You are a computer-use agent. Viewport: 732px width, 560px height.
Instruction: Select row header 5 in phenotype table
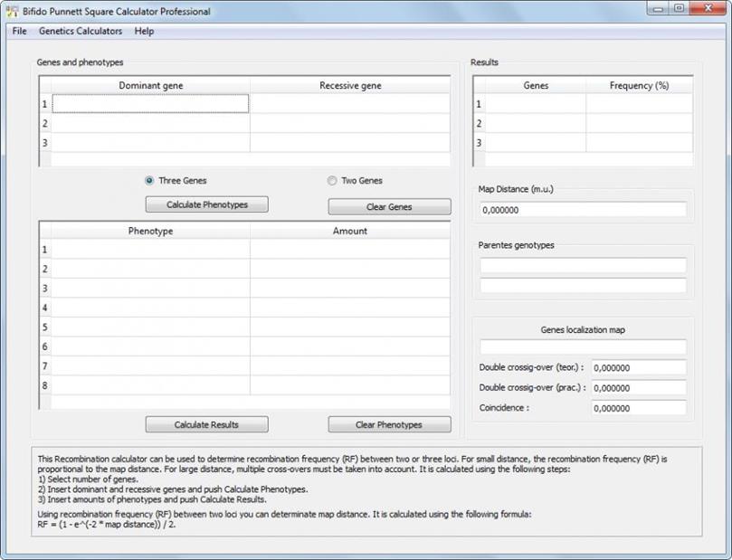click(x=45, y=327)
